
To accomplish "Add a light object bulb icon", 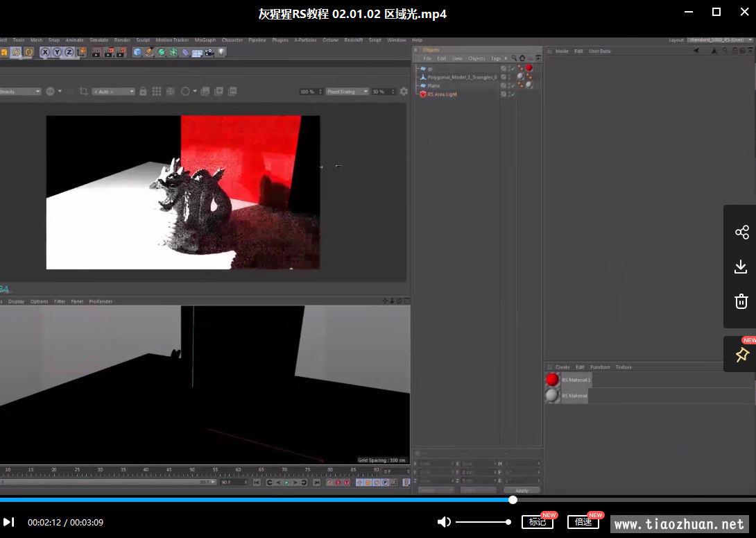I will 221,52.
